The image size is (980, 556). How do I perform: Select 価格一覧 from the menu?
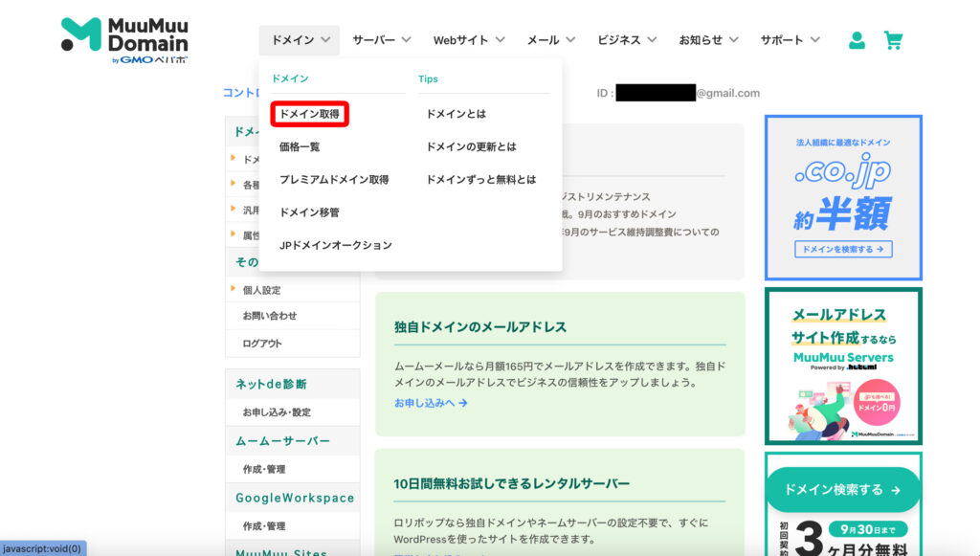tap(300, 146)
